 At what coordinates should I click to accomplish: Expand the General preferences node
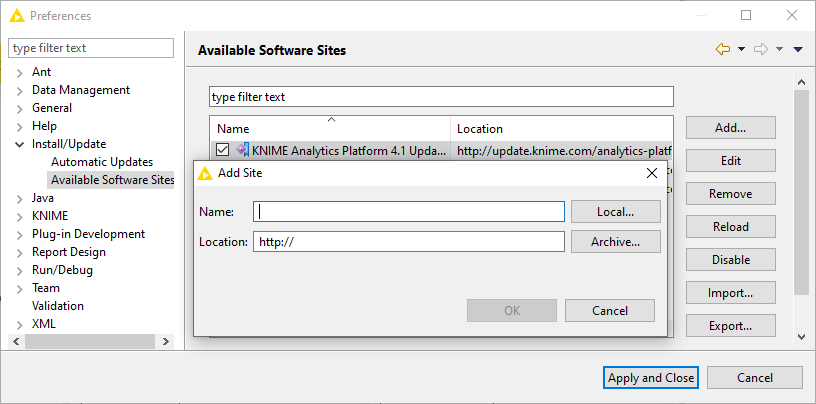19,109
